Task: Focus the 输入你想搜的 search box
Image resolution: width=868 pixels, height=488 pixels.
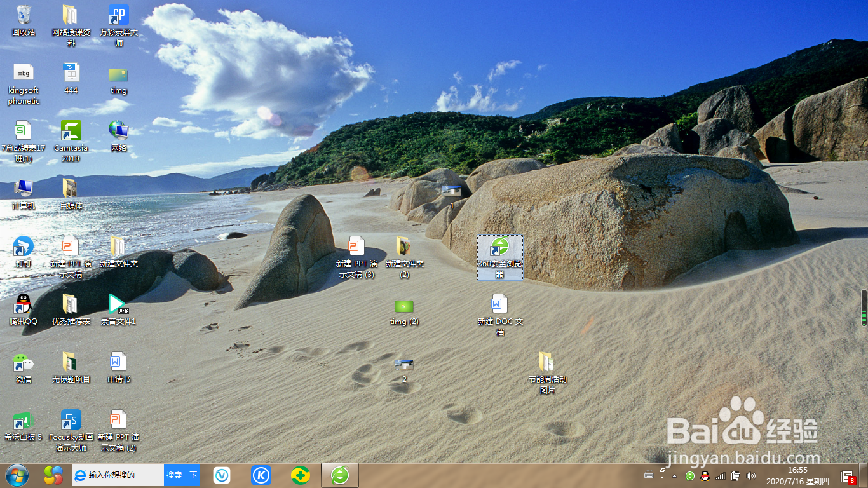Action: point(118,475)
